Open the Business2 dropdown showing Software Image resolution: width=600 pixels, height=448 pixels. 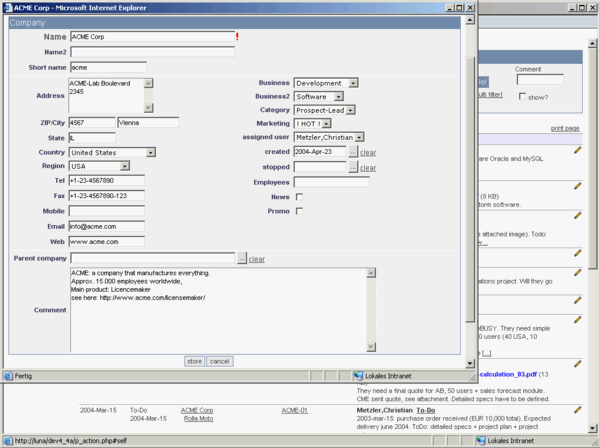[x=319, y=96]
